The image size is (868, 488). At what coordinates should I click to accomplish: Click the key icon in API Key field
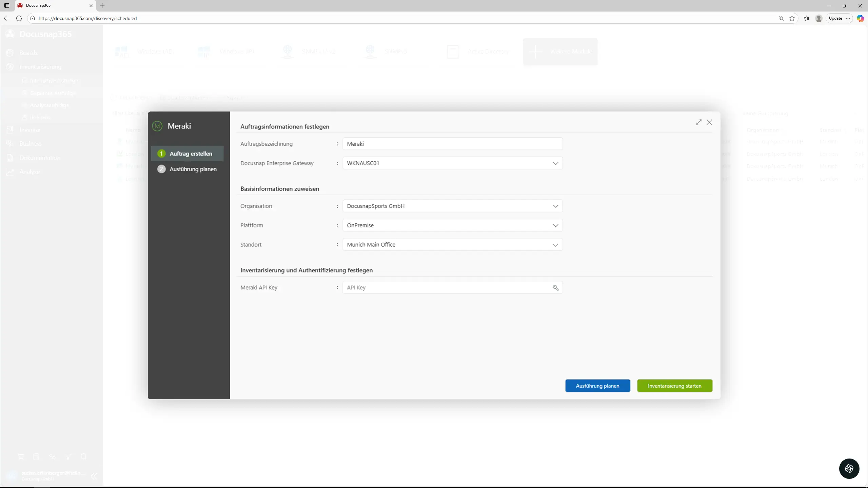555,288
